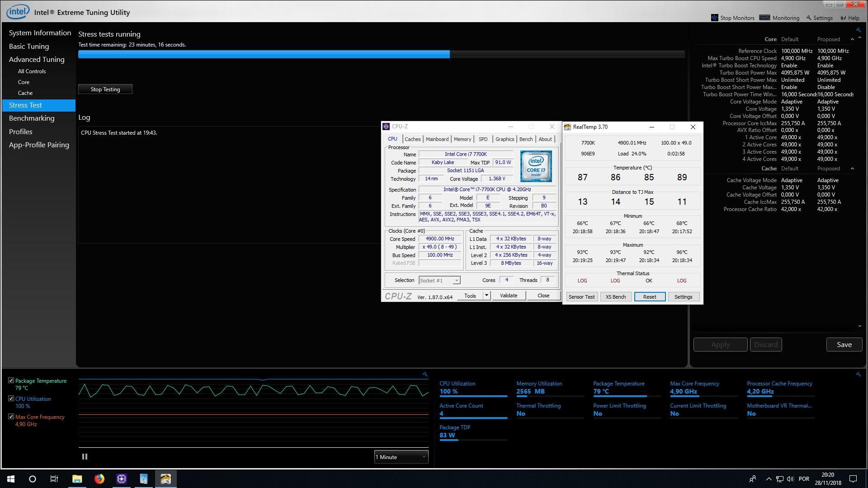This screenshot has width=868, height=488.
Task: Switch to CPU-Z taskbar icon
Action: 122,479
